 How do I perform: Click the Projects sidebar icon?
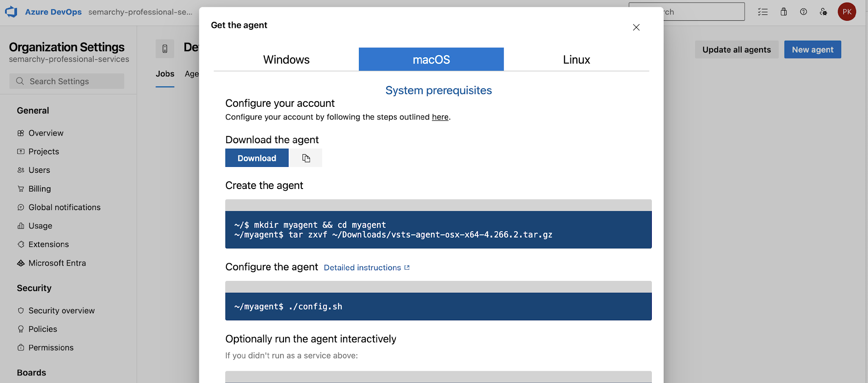pyautogui.click(x=21, y=151)
